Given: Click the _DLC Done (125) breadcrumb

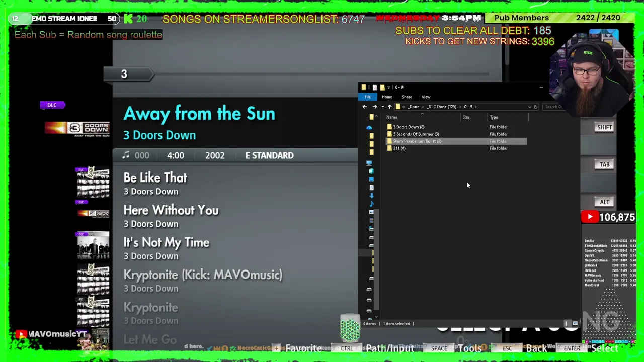Looking at the screenshot, I should (442, 107).
